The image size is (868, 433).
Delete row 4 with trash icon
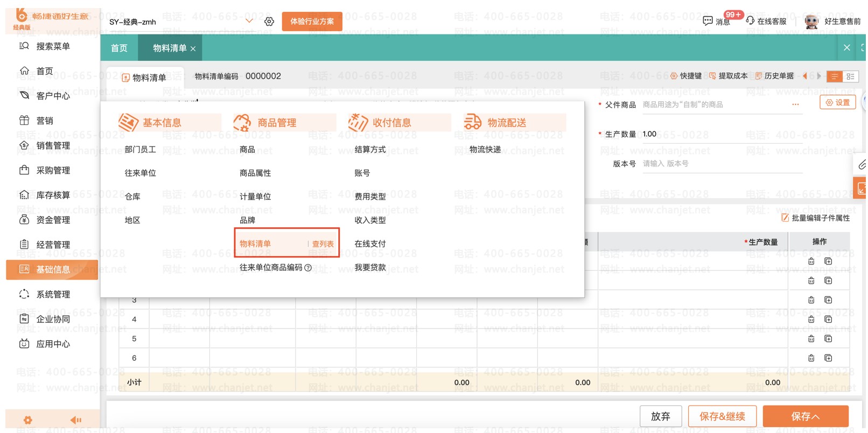[811, 319]
